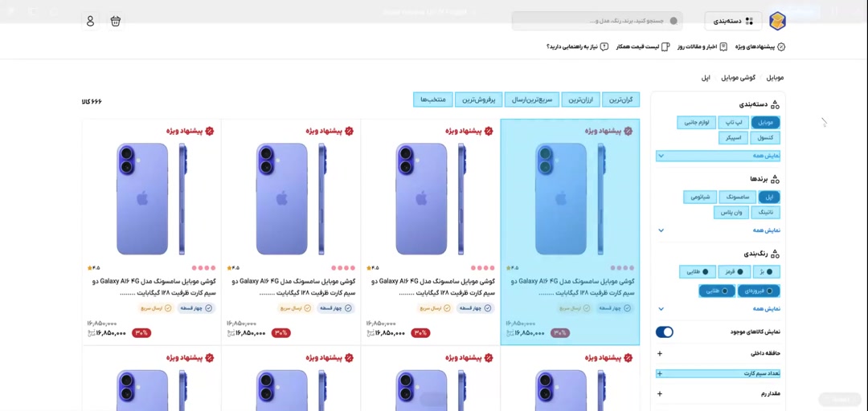Click the search magnifier icon

coord(674,21)
